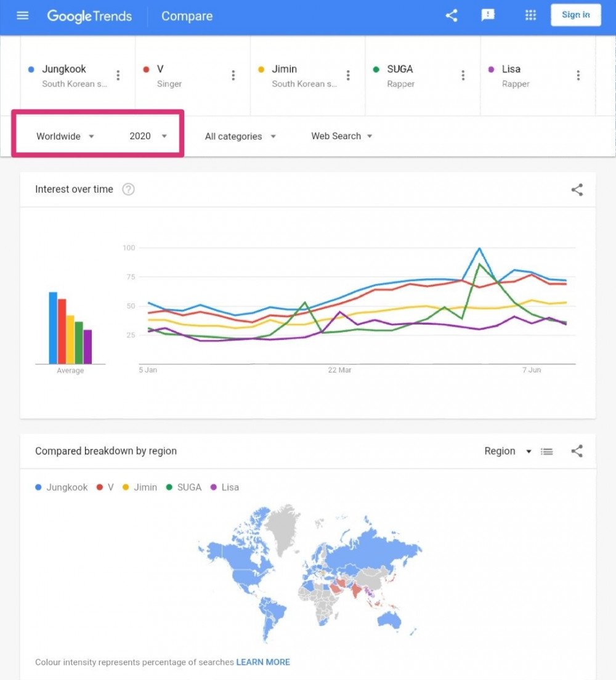The width and height of the screenshot is (616, 680).
Task: Open the navigation hamburger menu
Action: (23, 15)
